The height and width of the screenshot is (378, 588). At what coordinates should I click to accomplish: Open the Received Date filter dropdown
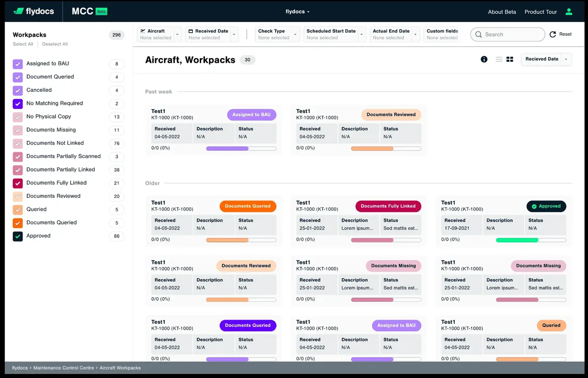pos(212,34)
